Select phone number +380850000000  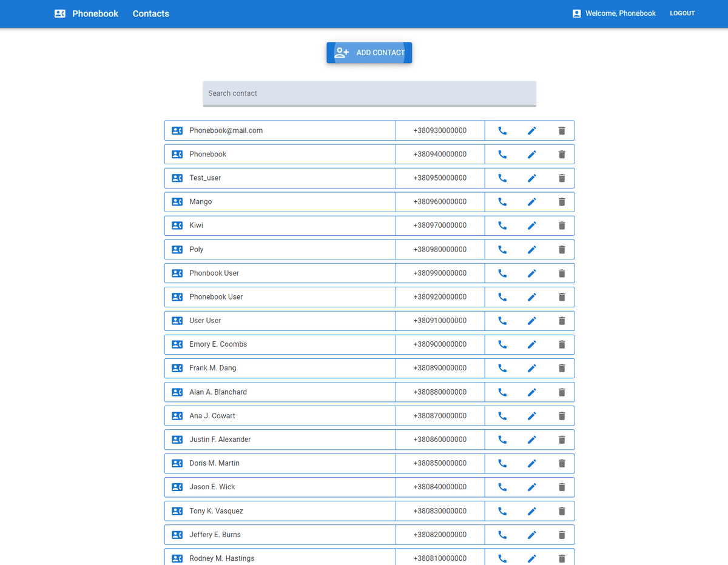click(x=440, y=463)
